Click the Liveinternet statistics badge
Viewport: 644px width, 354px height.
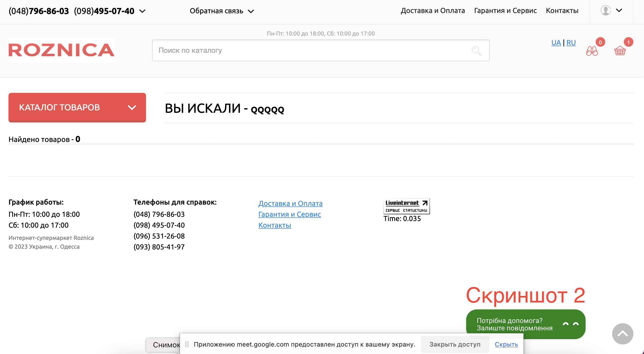pyautogui.click(x=406, y=206)
